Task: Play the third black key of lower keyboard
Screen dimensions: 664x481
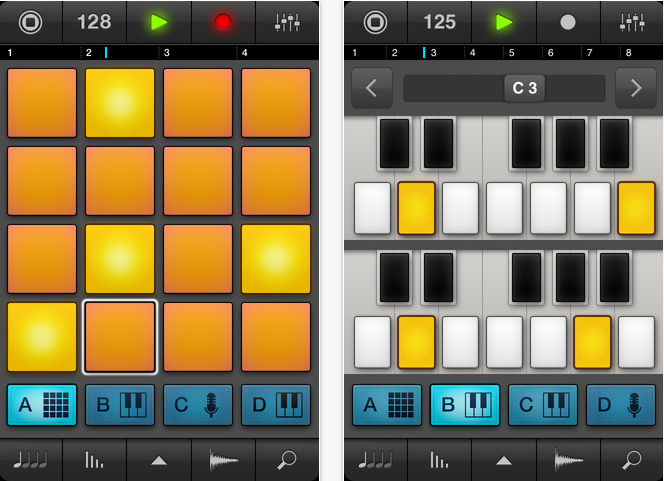Action: 526,278
